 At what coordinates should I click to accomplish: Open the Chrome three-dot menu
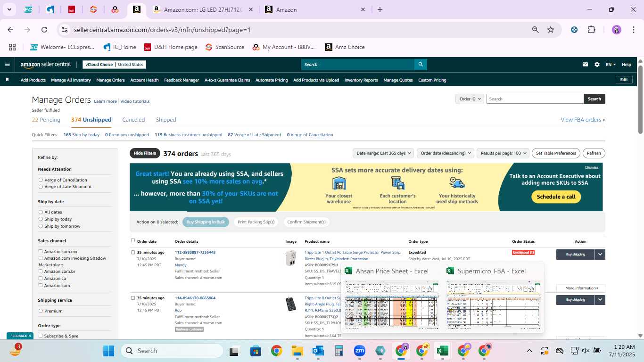coord(633,30)
